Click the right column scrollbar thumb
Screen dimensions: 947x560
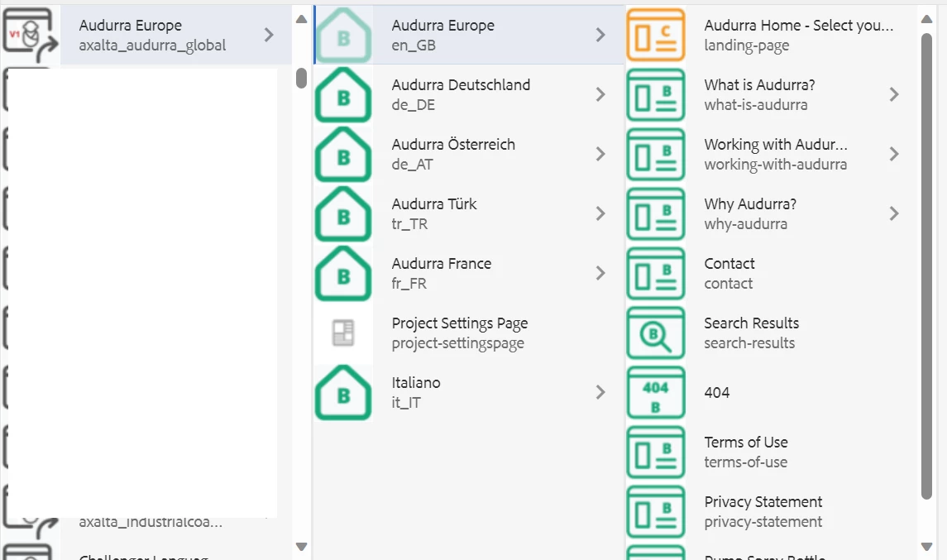926,266
